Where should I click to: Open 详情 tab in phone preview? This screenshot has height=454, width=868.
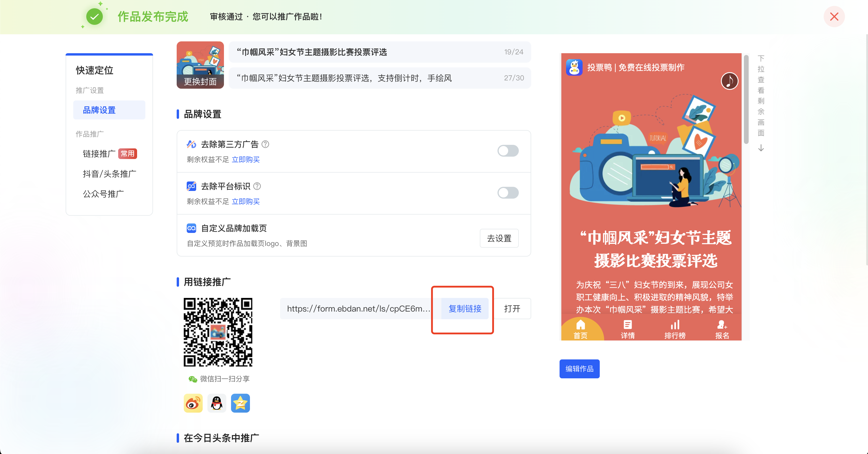[628, 329]
